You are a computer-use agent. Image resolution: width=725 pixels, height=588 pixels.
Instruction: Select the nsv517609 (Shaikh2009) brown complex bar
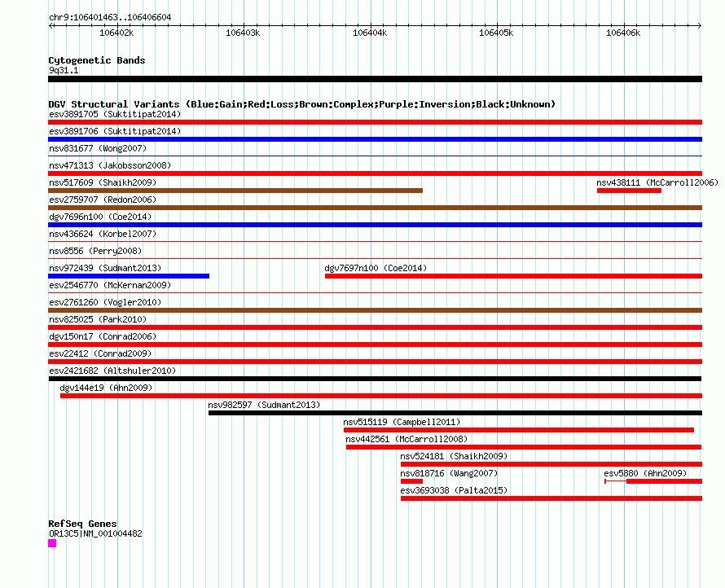click(235, 191)
